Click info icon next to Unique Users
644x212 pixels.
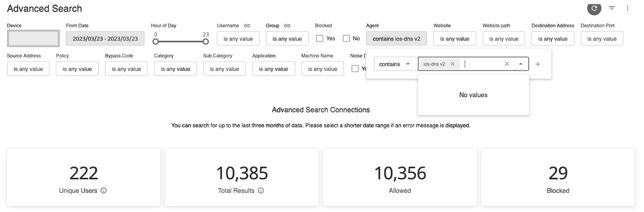(104, 191)
